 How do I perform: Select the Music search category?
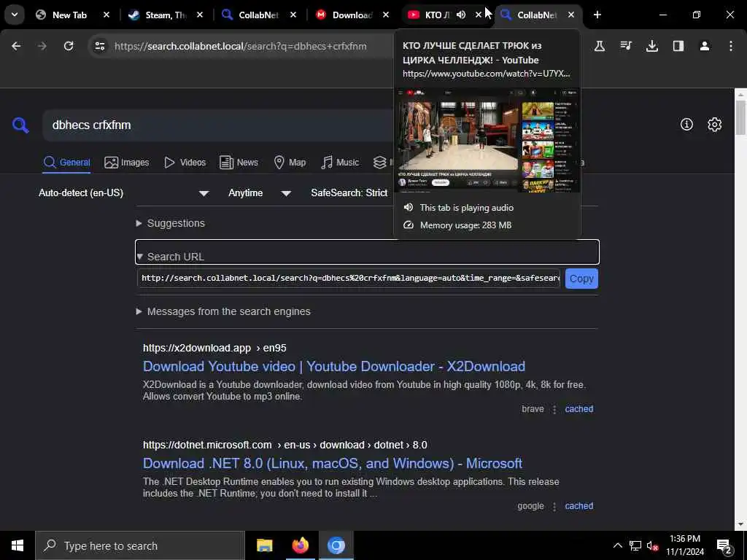[340, 163]
